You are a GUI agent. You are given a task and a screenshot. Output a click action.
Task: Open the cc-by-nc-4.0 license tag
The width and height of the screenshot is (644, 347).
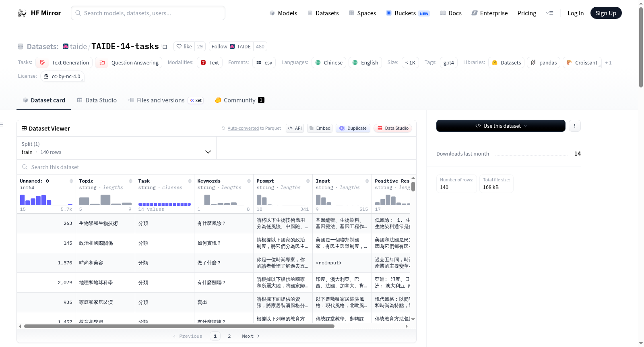tap(62, 76)
